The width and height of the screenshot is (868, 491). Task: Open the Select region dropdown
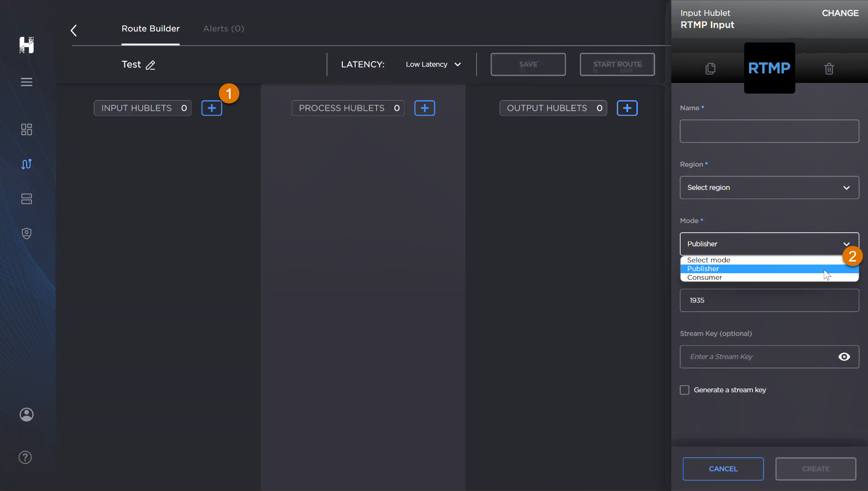coord(769,187)
